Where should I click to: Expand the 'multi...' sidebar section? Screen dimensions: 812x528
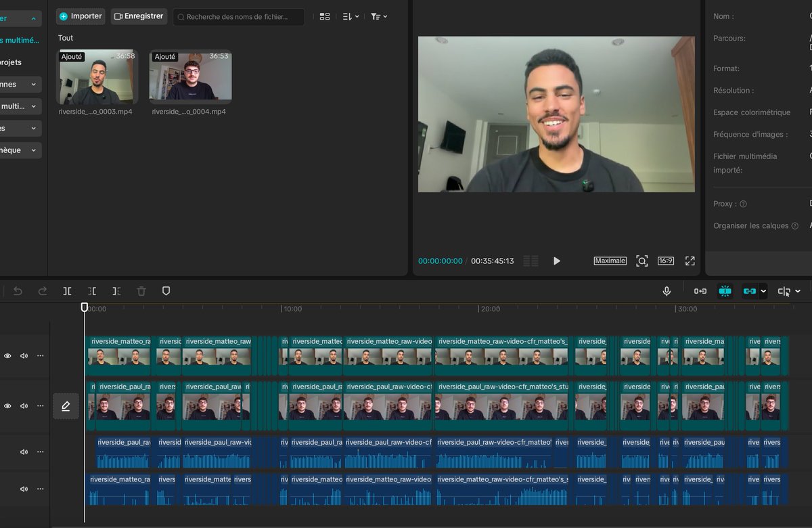click(x=20, y=106)
